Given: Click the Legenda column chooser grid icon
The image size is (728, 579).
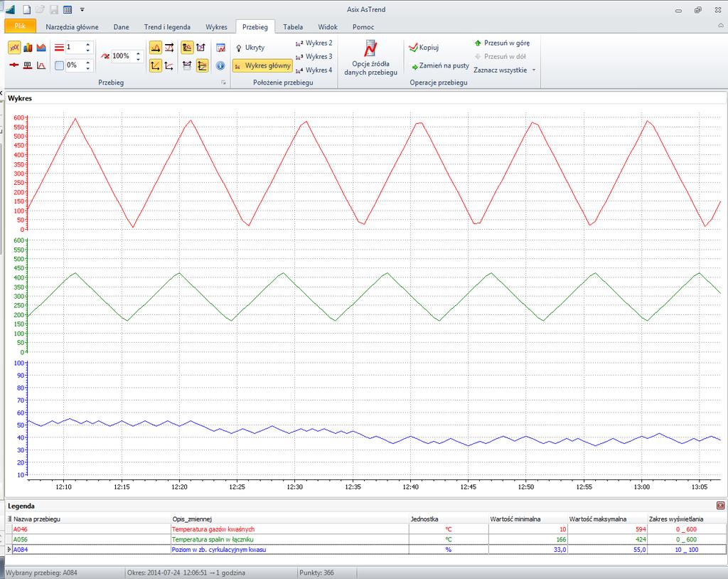Looking at the screenshot, I should (9, 519).
